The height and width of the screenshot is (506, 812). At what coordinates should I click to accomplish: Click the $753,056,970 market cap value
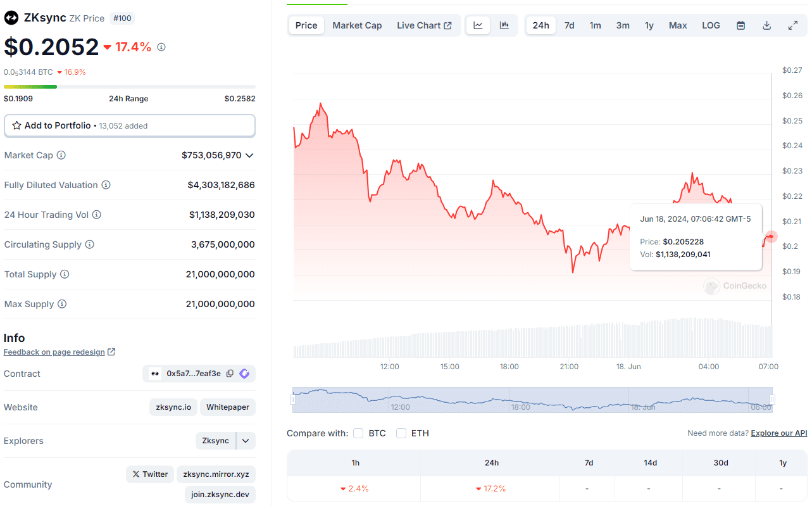pyautogui.click(x=211, y=155)
